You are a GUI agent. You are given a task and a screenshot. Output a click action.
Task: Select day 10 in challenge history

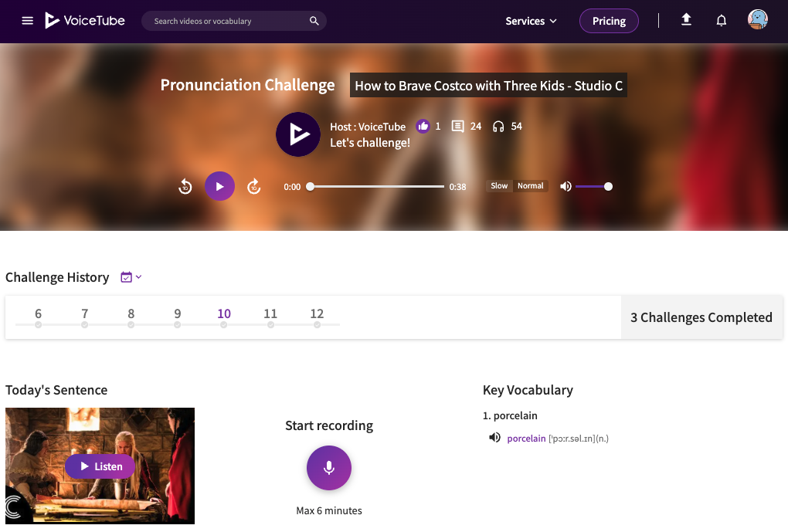[x=224, y=315]
